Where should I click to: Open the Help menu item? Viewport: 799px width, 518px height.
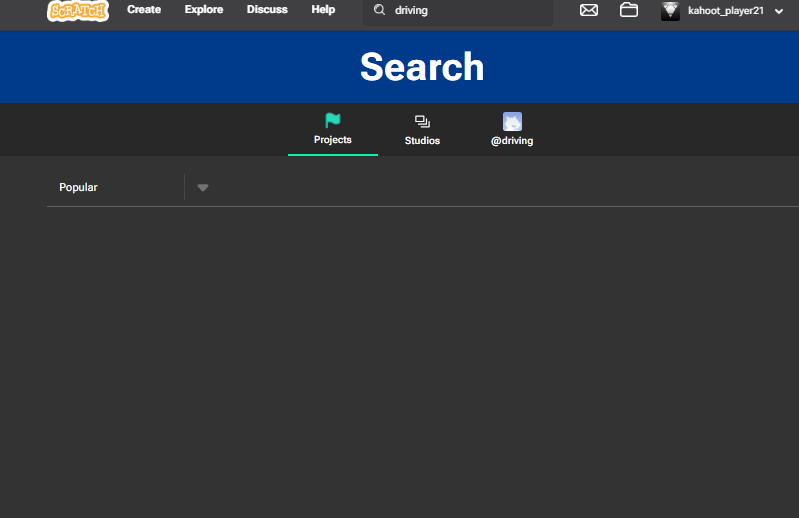(323, 10)
